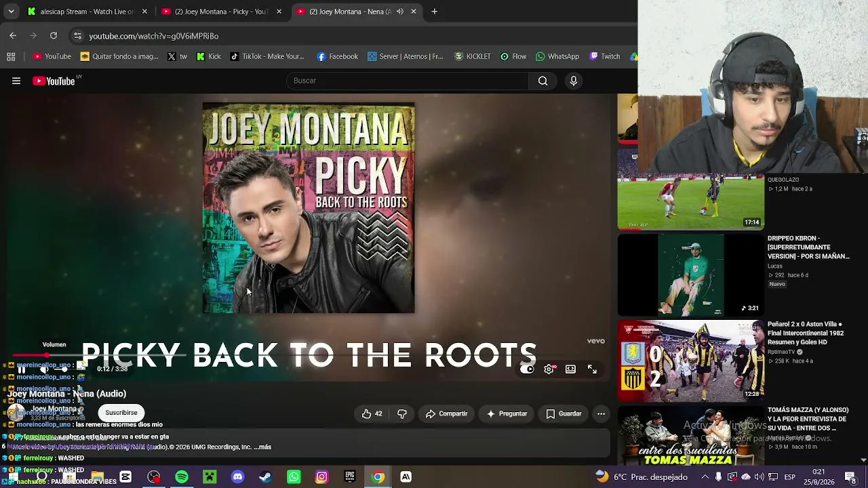Open WhatsApp from the taskbar

(x=294, y=476)
